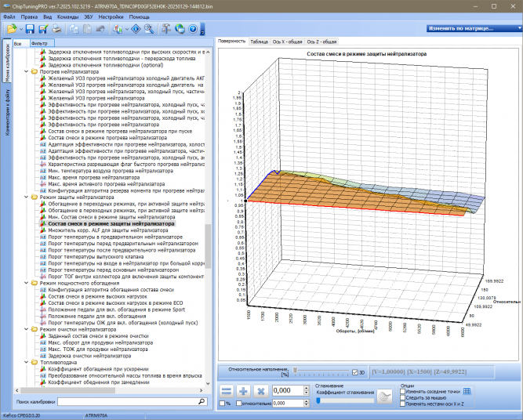Multiply value with the X button
Image resolution: width=523 pixels, height=420 pixels.
[260, 391]
